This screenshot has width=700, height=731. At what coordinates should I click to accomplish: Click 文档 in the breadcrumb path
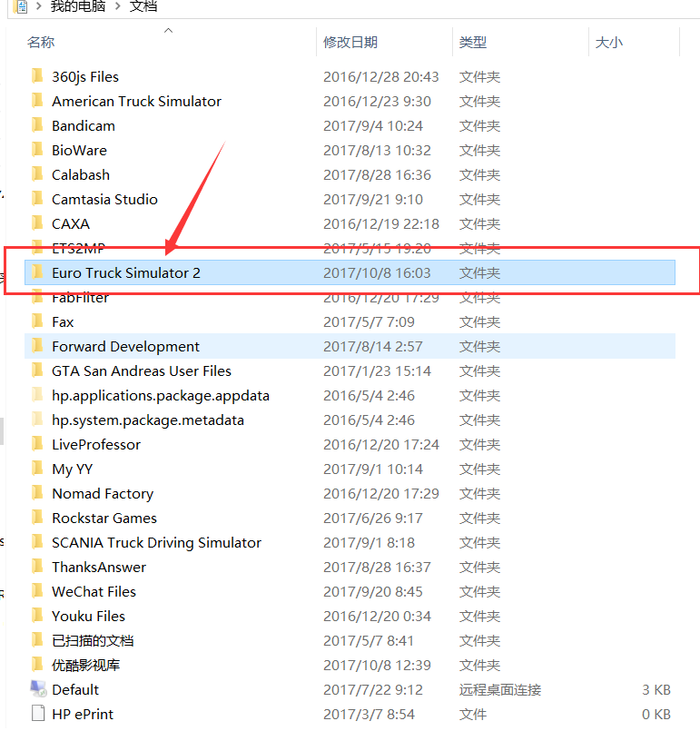click(143, 6)
